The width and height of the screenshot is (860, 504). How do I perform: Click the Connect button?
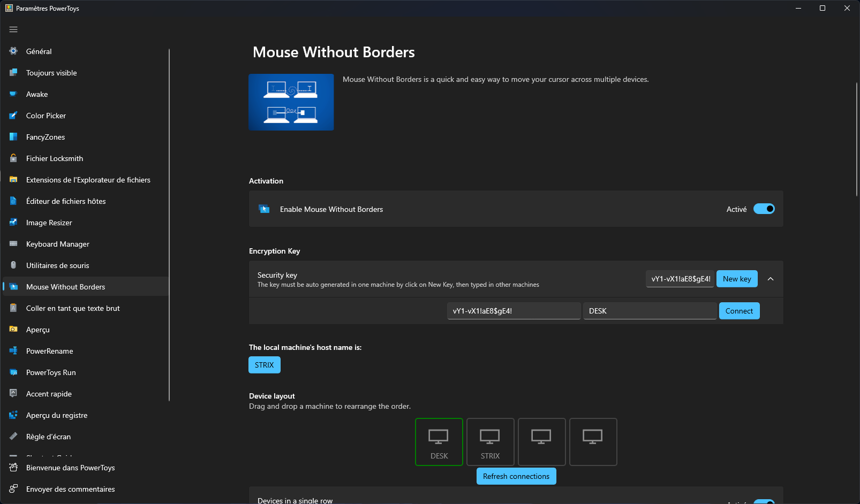click(x=739, y=311)
